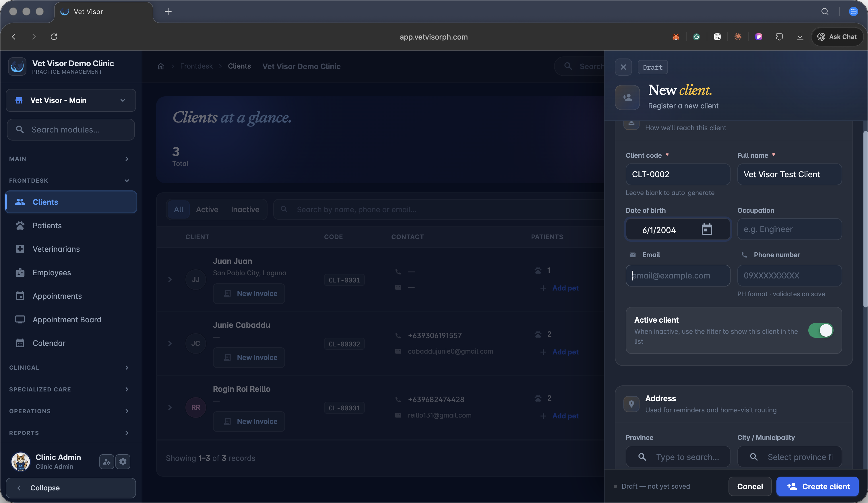Expand the REPORTS sidebar section
The height and width of the screenshot is (503, 868).
pos(71,433)
